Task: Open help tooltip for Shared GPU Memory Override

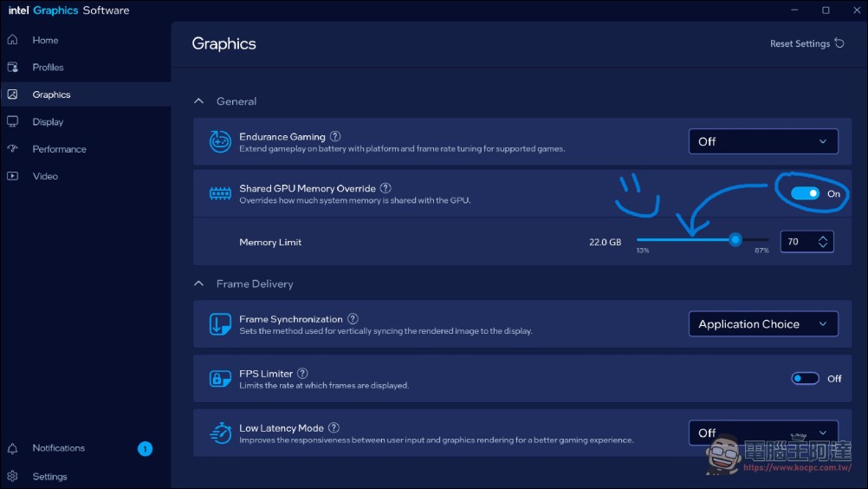Action: (x=385, y=188)
